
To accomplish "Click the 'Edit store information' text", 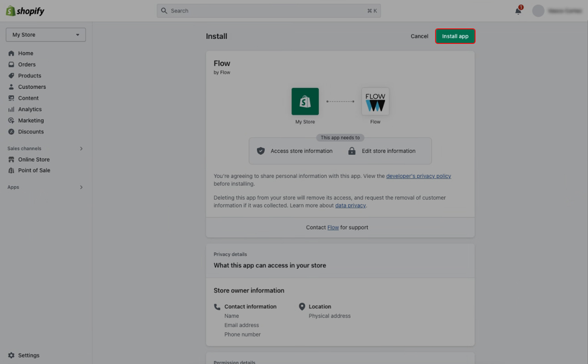I will [x=389, y=151].
